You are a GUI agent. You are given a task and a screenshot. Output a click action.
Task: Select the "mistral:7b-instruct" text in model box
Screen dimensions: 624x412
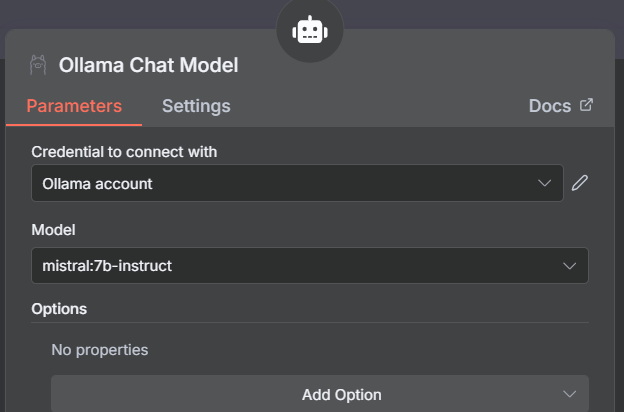click(x=107, y=266)
